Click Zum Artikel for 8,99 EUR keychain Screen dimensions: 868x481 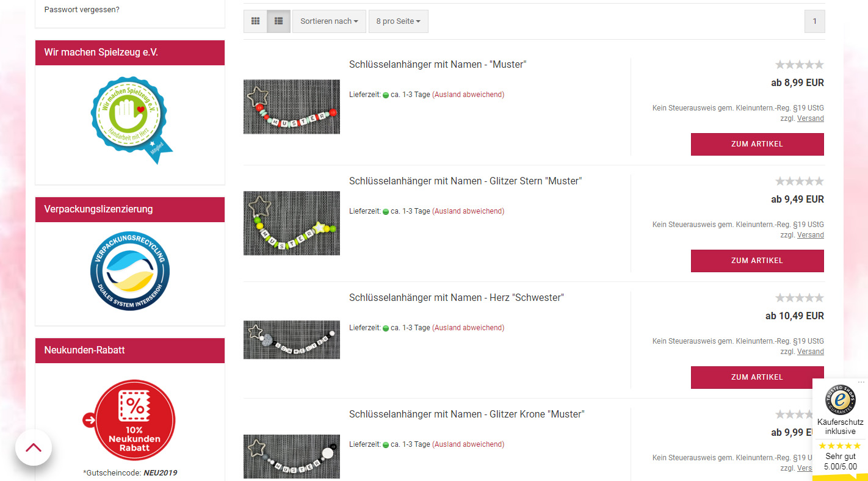click(757, 144)
